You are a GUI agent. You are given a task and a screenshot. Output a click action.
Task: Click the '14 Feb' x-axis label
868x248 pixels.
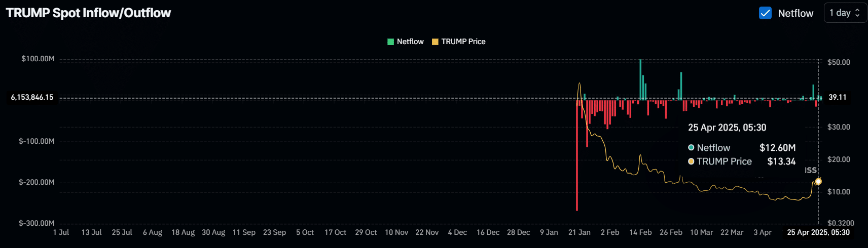click(x=640, y=232)
